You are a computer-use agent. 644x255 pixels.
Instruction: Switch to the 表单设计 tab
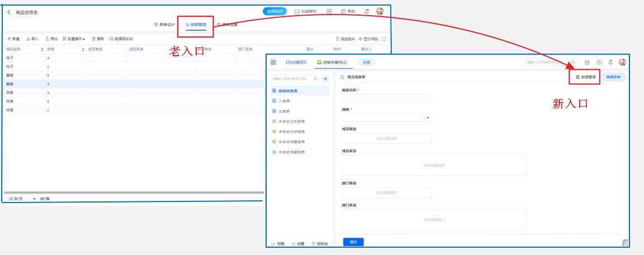click(164, 25)
